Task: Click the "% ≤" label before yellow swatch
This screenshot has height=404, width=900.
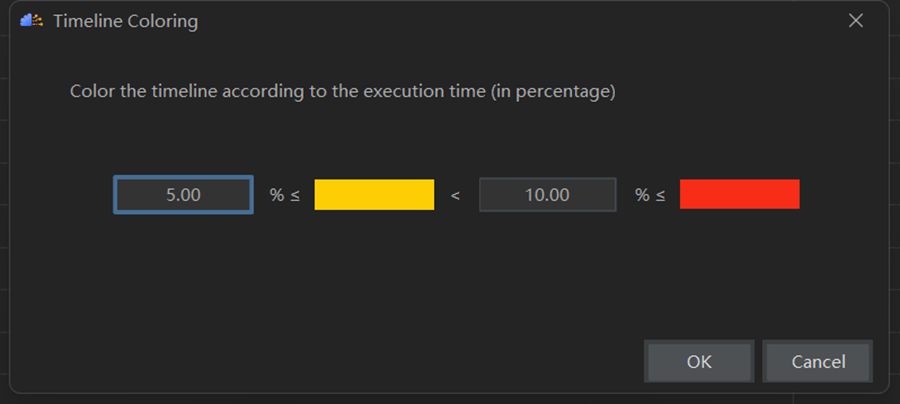Action: (284, 195)
